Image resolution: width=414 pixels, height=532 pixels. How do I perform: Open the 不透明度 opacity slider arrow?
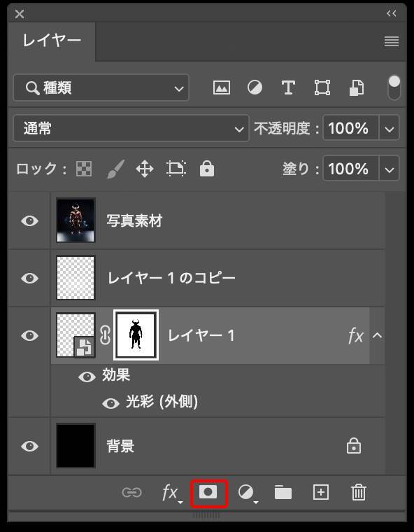coord(390,128)
